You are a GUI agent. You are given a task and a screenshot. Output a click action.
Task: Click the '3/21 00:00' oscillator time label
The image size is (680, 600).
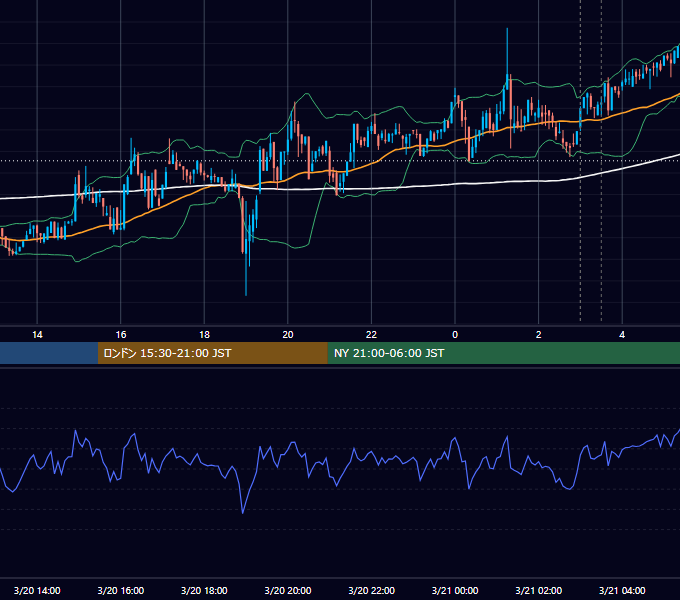click(x=455, y=590)
